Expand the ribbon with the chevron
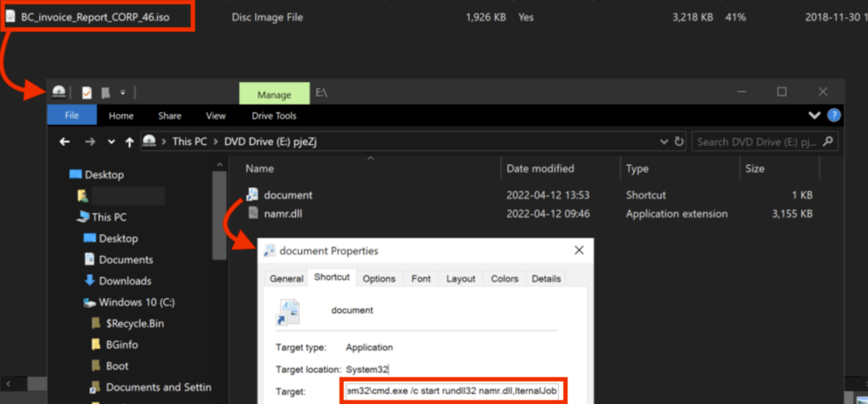868x404 pixels. click(814, 115)
